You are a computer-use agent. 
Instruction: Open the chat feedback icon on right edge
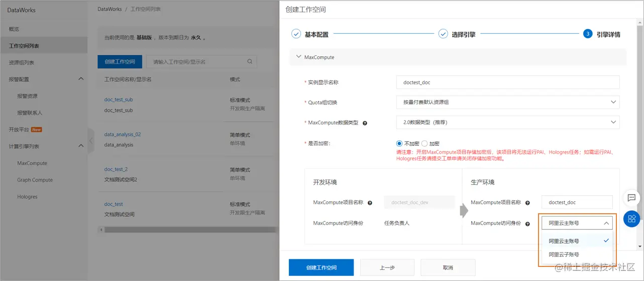[631, 198]
